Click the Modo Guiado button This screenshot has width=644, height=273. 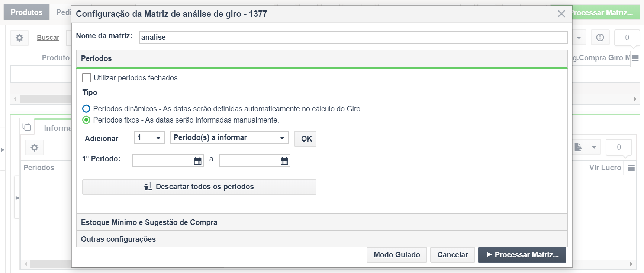click(x=397, y=255)
